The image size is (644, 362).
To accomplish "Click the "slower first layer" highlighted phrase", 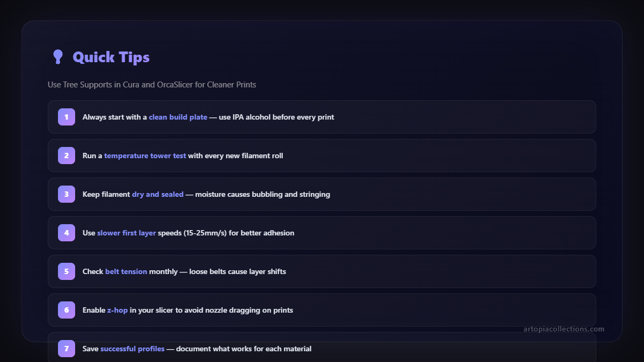I will pos(127,233).
